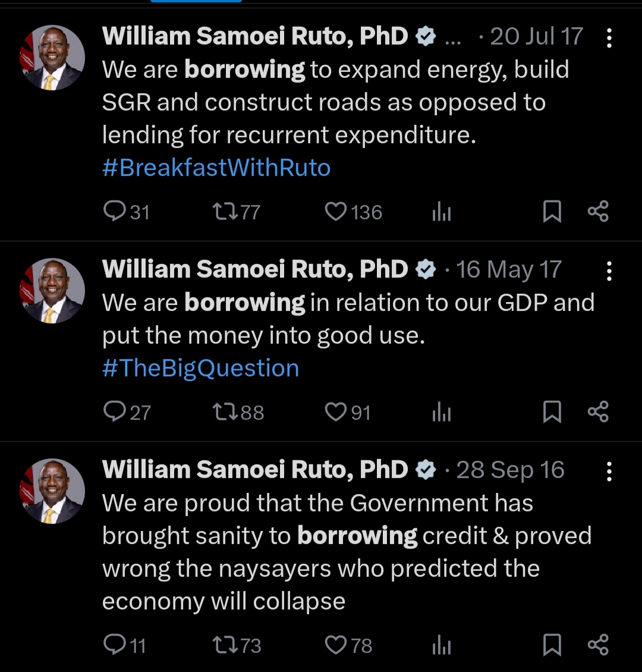The height and width of the screenshot is (672, 642).
Task: Share the #BreakfastWithRuto tweet
Action: coord(597,212)
